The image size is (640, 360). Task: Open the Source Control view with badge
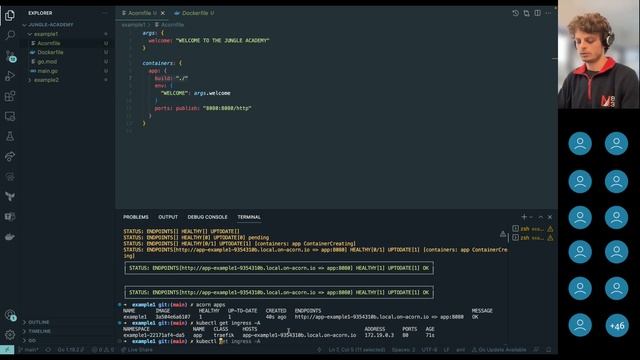click(10, 56)
